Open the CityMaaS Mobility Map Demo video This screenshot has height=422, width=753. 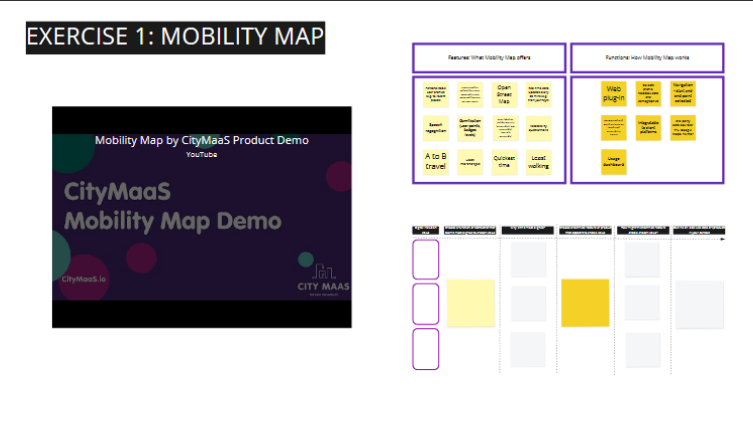point(202,216)
